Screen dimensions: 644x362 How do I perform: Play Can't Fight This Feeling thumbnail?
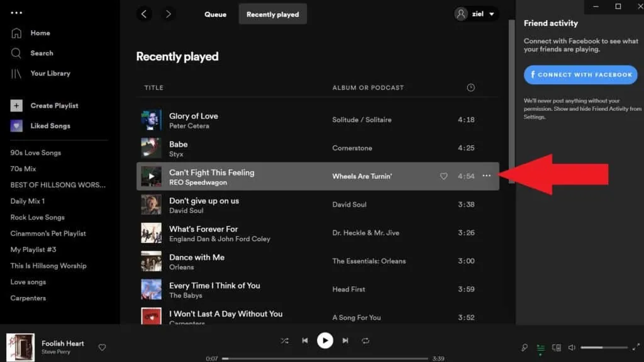[x=151, y=176]
